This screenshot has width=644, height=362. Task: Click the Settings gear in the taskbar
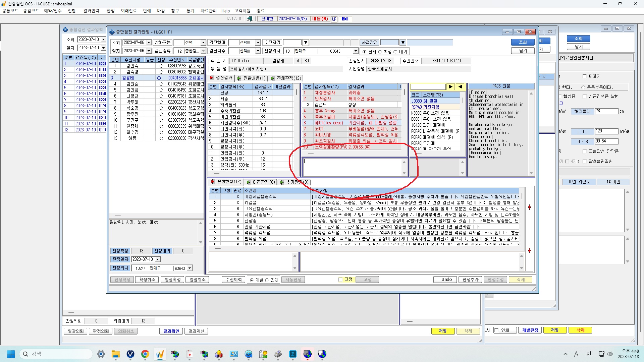click(x=101, y=354)
